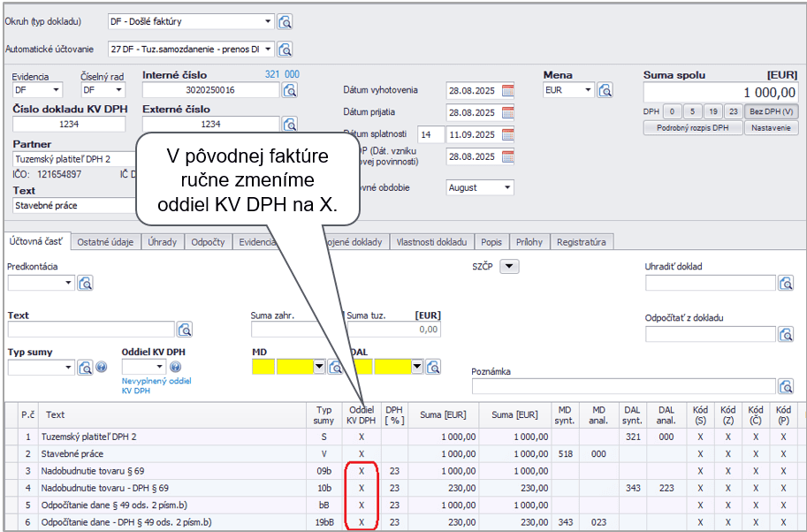The height and width of the screenshot is (532, 807).
Task: Open calendar for Dátum vyhotovenia
Action: [x=507, y=90]
